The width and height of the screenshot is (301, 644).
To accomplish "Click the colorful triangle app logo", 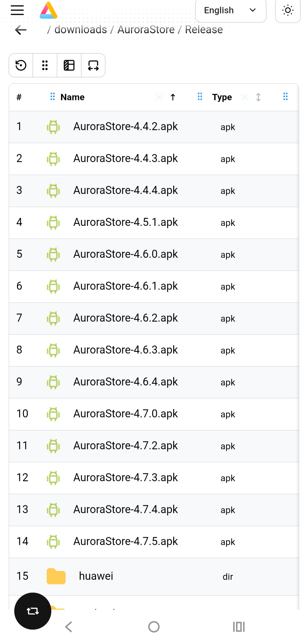I will 48,11.
